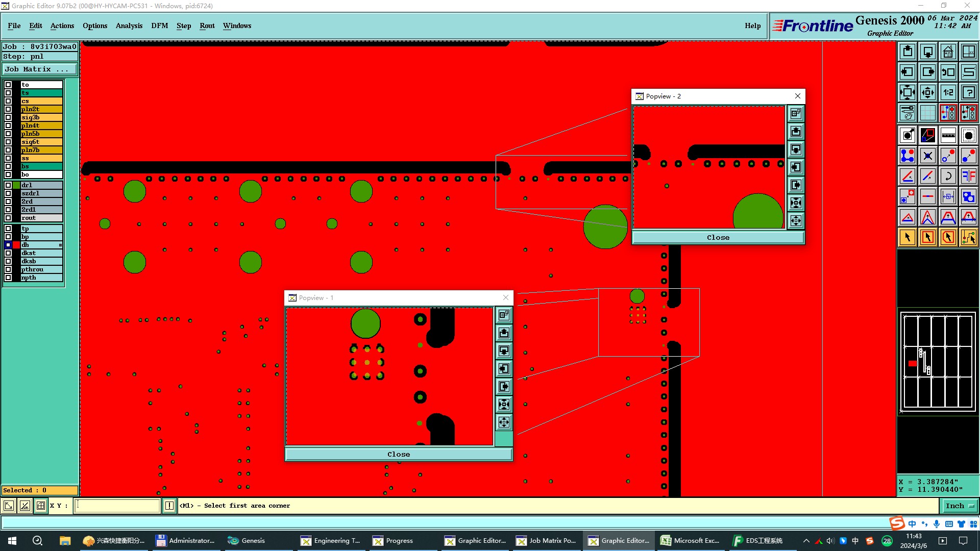The height and width of the screenshot is (551, 980).
Task: Close Popview 1 with Close button
Action: [x=398, y=454]
